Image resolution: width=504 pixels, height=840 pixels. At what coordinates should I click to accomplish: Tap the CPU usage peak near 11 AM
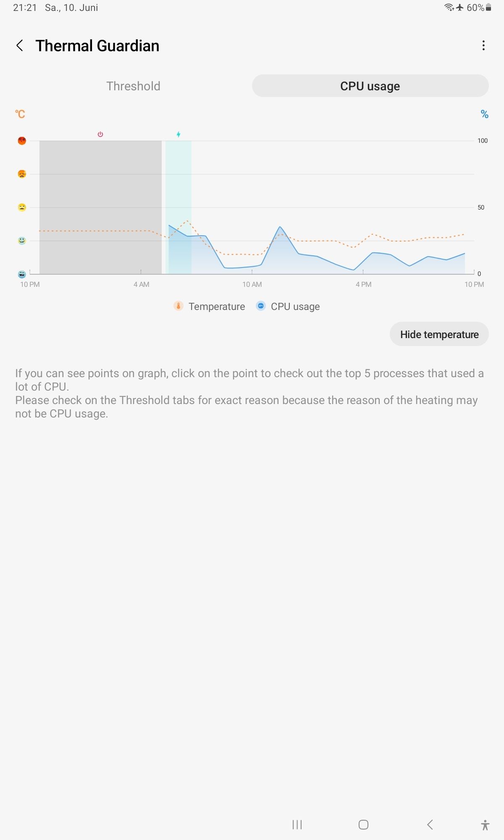[x=280, y=227]
